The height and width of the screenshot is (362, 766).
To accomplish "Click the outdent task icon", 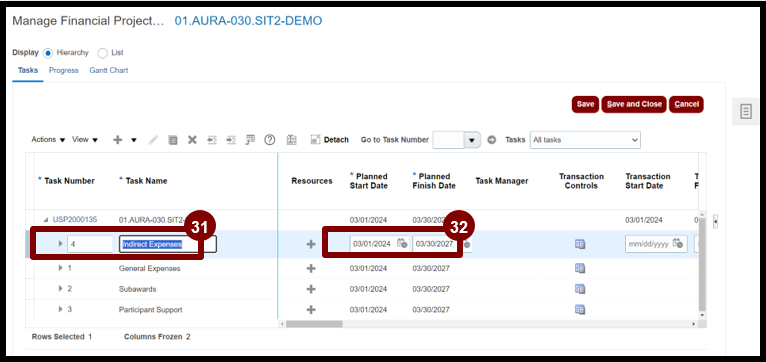I will coord(212,140).
